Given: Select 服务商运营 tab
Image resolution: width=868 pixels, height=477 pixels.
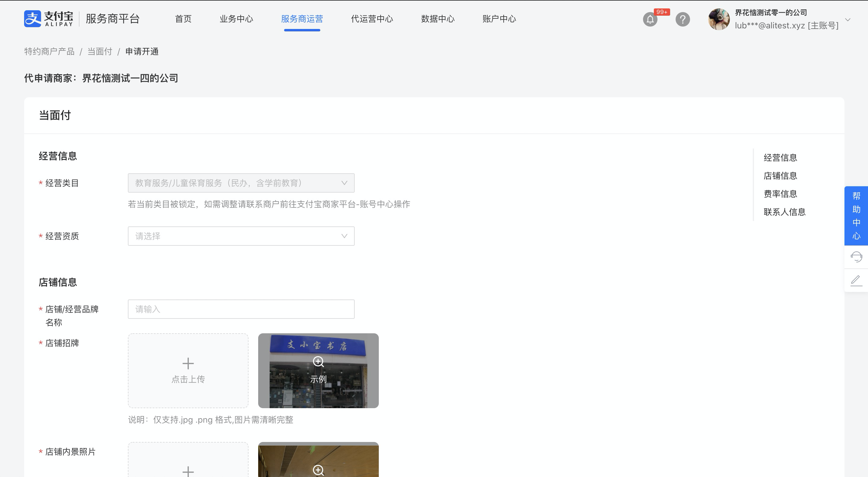Looking at the screenshot, I should click(x=302, y=19).
